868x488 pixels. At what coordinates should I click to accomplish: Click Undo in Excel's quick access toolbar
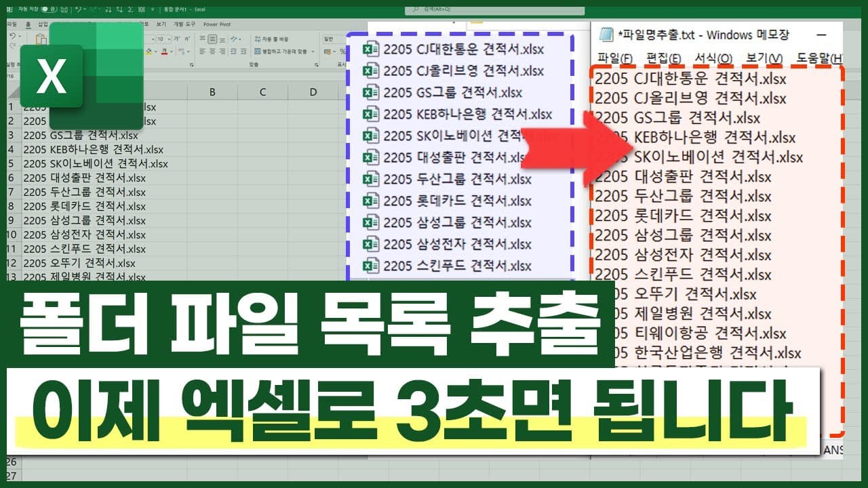[78, 9]
